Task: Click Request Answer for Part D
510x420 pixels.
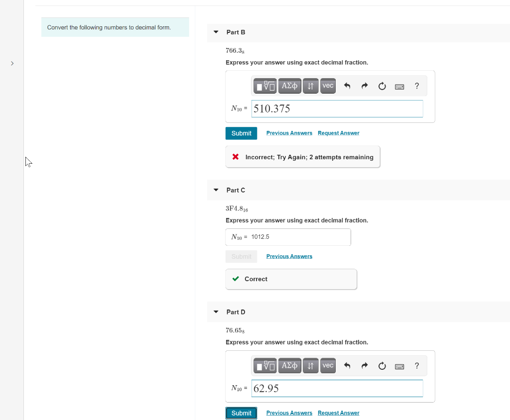Action: pyautogui.click(x=338, y=413)
